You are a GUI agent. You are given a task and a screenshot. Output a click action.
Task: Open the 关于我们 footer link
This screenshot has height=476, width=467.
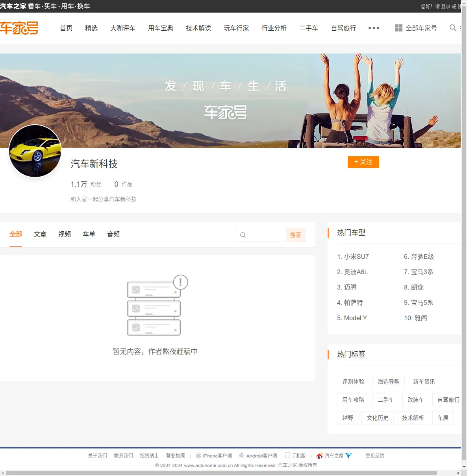click(97, 456)
